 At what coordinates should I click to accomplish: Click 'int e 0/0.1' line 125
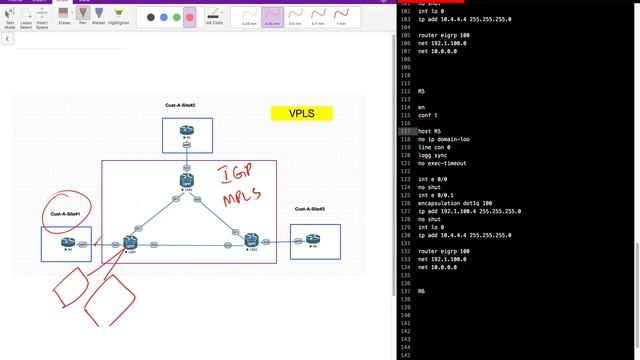[x=436, y=196]
